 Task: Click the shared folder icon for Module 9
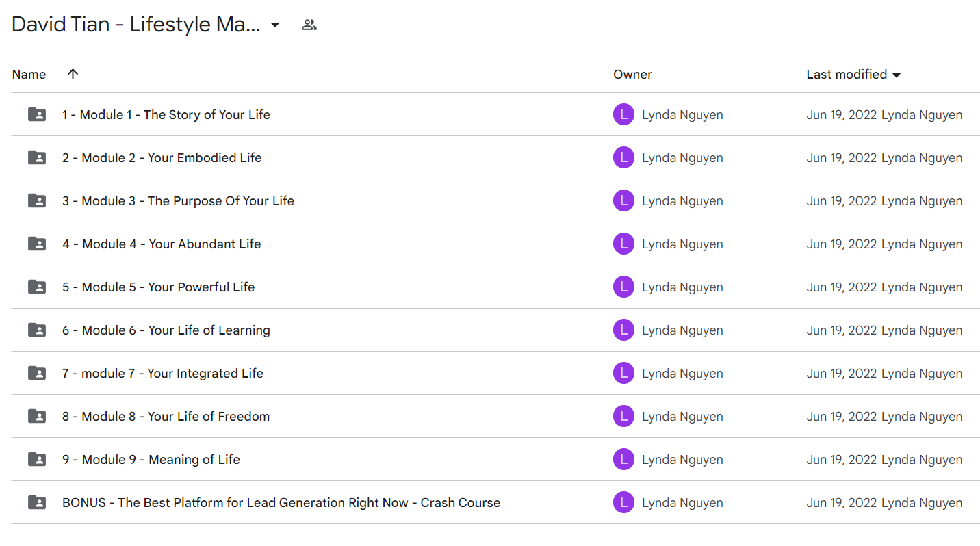pos(37,459)
